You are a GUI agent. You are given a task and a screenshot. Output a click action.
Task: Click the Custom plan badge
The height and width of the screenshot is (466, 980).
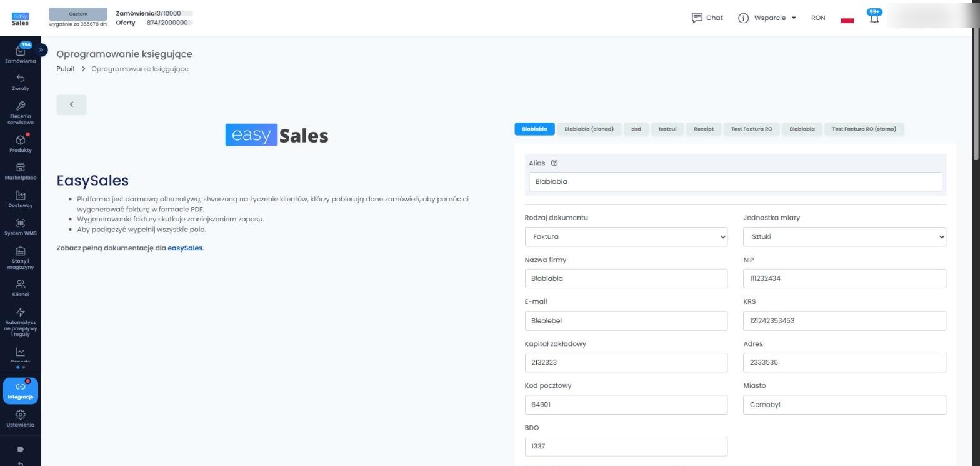(78, 14)
